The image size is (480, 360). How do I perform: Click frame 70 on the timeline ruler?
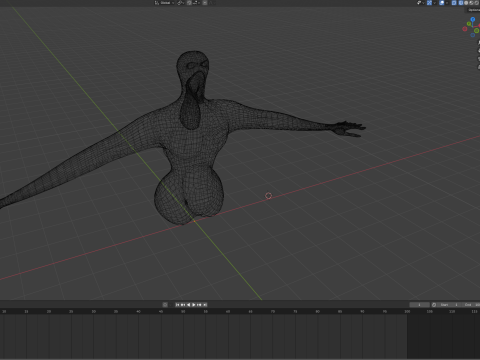pyautogui.click(x=273, y=311)
